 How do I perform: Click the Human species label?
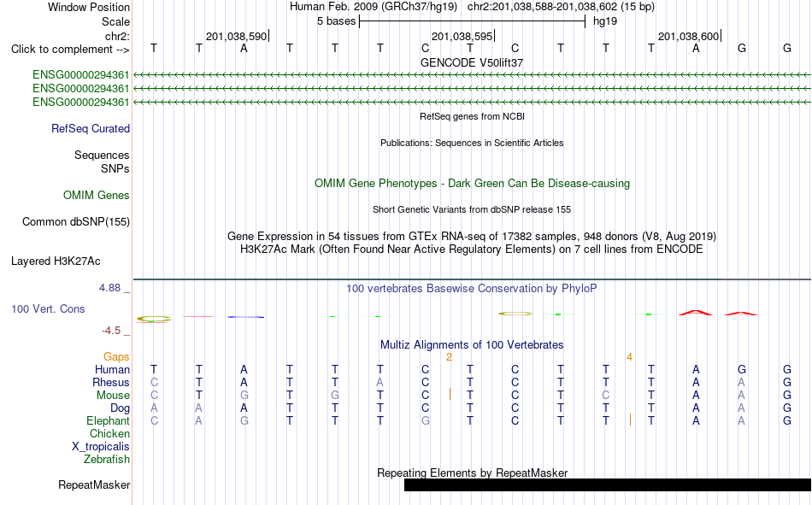112,369
